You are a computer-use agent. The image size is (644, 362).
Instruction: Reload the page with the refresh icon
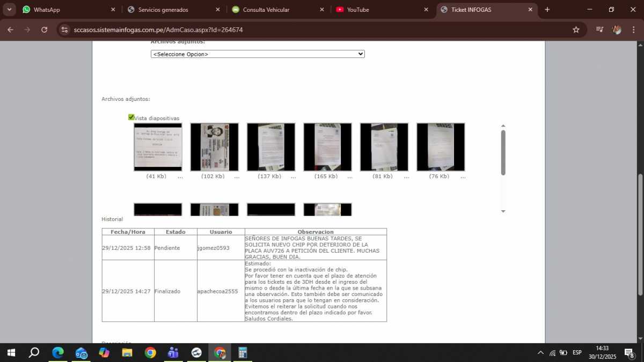(44, 30)
